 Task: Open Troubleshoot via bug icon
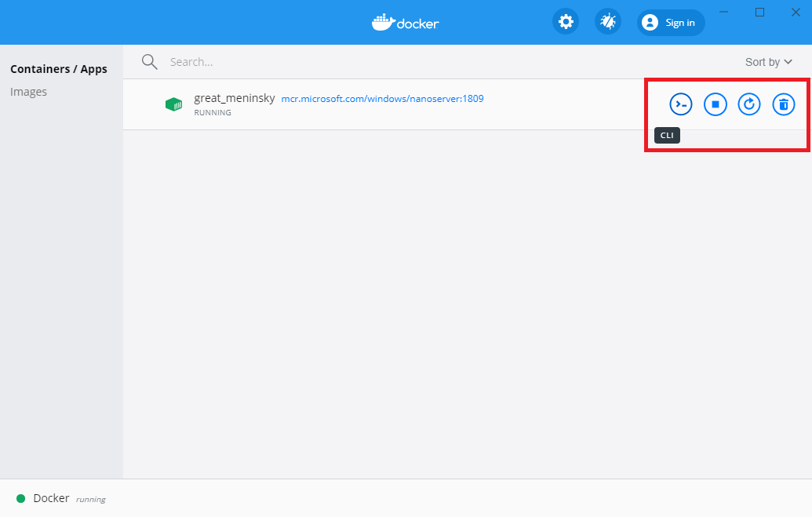(x=607, y=22)
